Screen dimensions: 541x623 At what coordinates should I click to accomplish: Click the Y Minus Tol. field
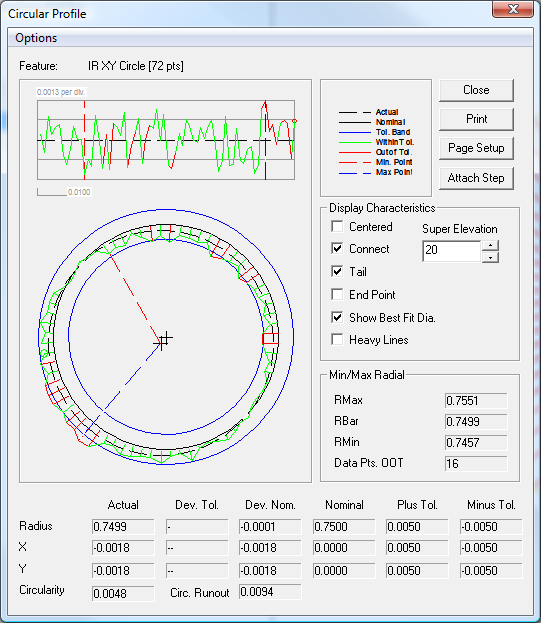(491, 571)
